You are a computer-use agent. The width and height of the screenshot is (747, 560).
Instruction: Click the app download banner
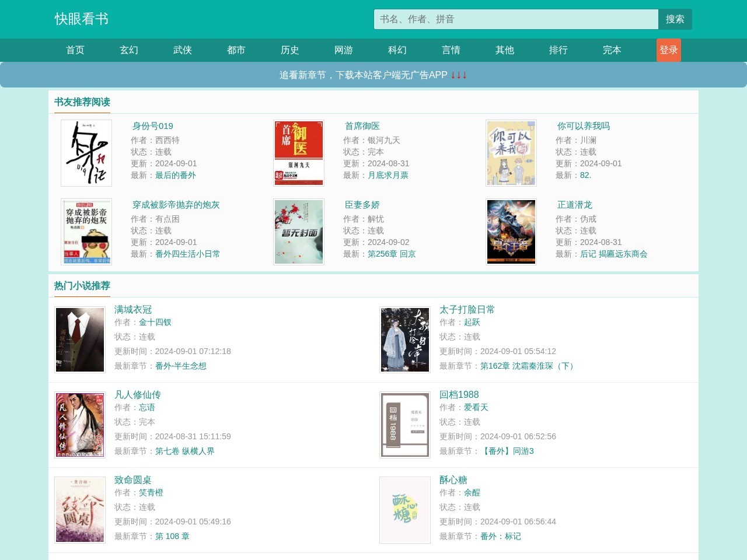click(x=373, y=75)
